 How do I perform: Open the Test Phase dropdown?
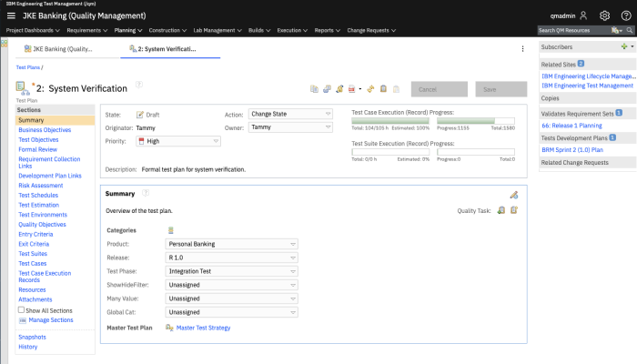click(x=233, y=271)
